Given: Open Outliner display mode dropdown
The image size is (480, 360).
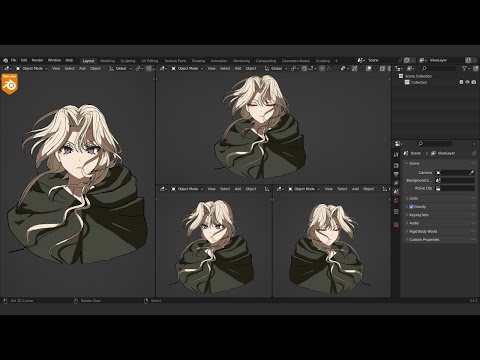Looking at the screenshot, I should (411, 68).
